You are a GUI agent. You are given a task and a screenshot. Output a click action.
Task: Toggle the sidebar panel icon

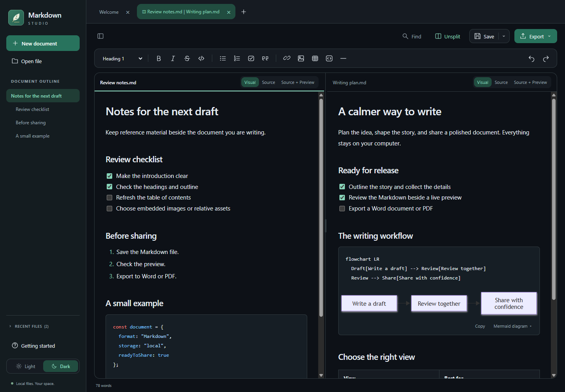point(100,36)
